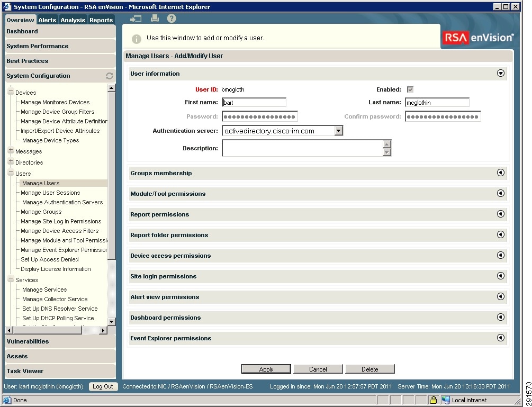Viewport: 532px width, 407px height.
Task: Select Manage Device Types
Action: coord(51,140)
